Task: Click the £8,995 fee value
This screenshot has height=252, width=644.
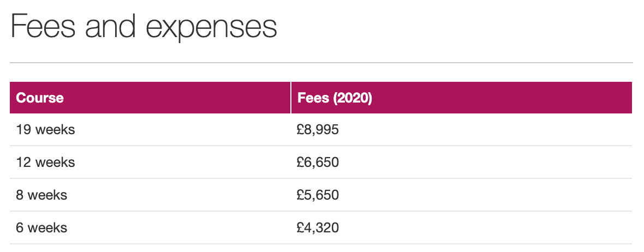Action: [318, 130]
